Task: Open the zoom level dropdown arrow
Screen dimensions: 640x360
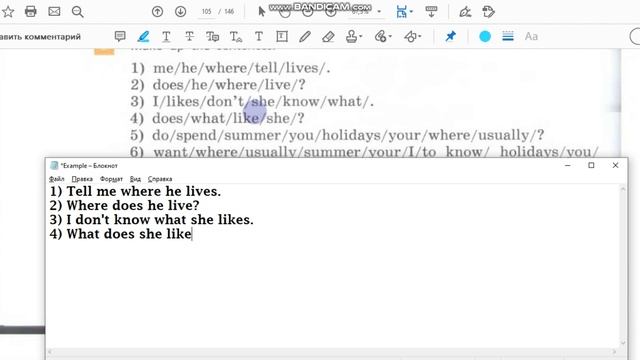Action: [x=379, y=12]
